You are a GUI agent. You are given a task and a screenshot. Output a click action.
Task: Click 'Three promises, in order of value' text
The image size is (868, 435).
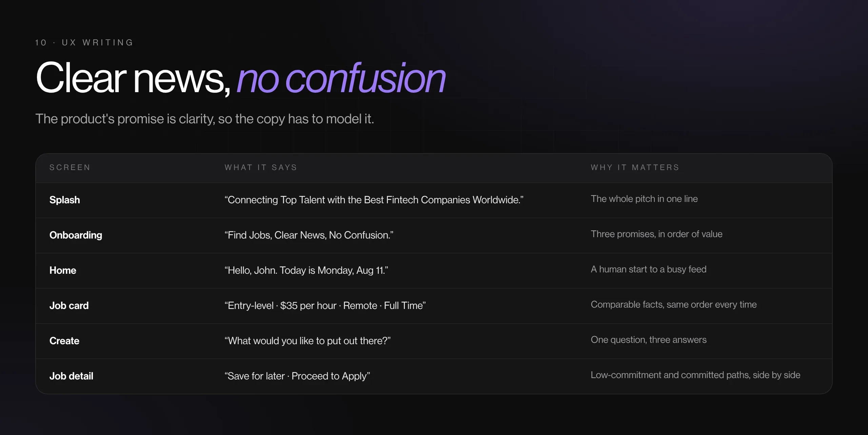pyautogui.click(x=656, y=234)
